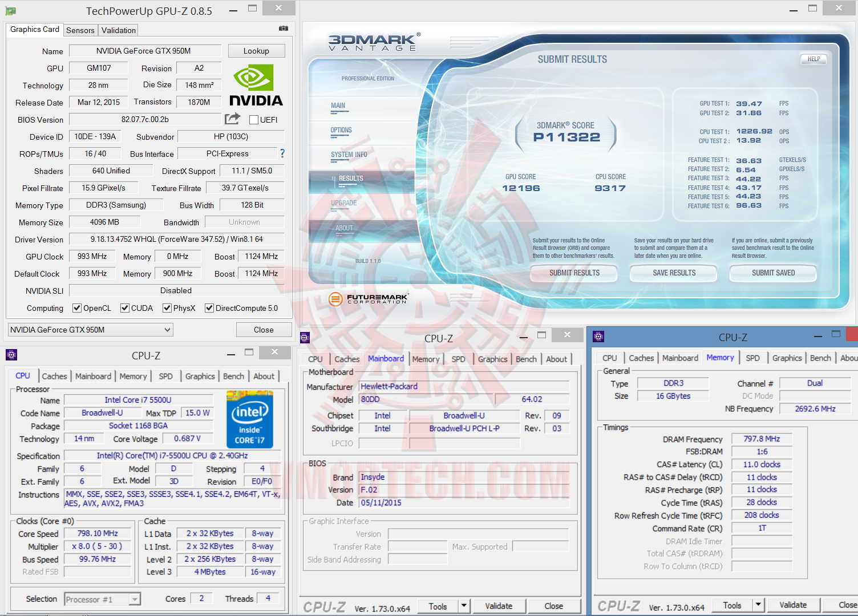Click the Driver Version field in GPU-Z
Screen dimensions: 858x616
177,239
